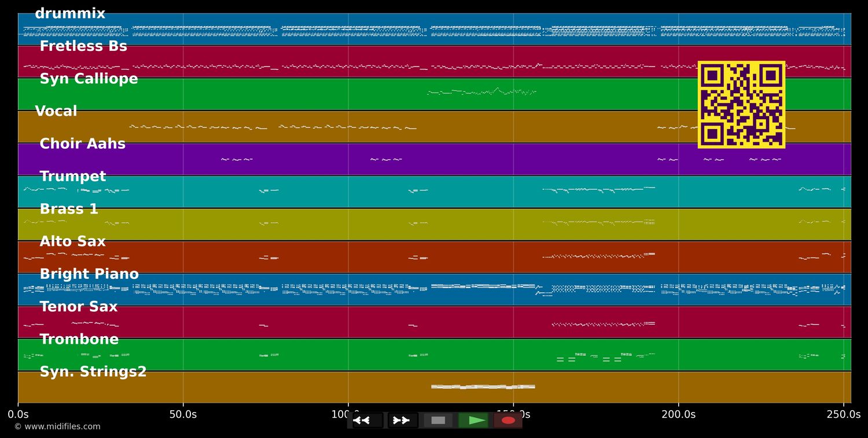Click the Syn Calliope track name
Viewport: 868px width, 438px height.
(89, 79)
